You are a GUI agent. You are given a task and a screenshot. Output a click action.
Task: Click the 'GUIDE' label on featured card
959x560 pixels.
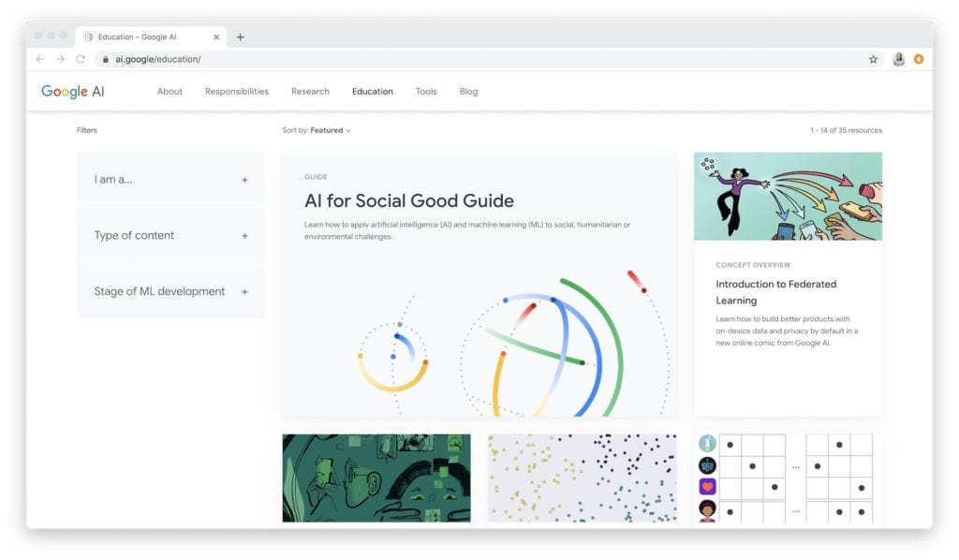point(316,177)
